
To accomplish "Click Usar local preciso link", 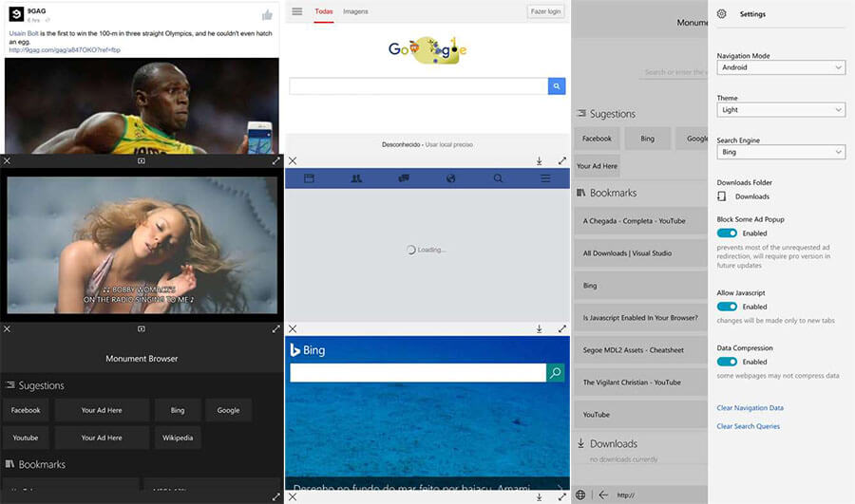I will tap(448, 144).
